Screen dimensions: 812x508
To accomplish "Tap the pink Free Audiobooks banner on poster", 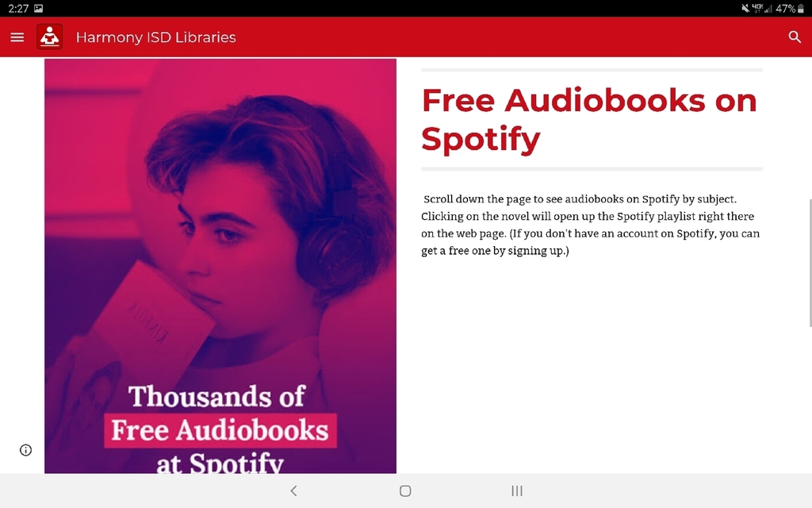I will (x=220, y=430).
